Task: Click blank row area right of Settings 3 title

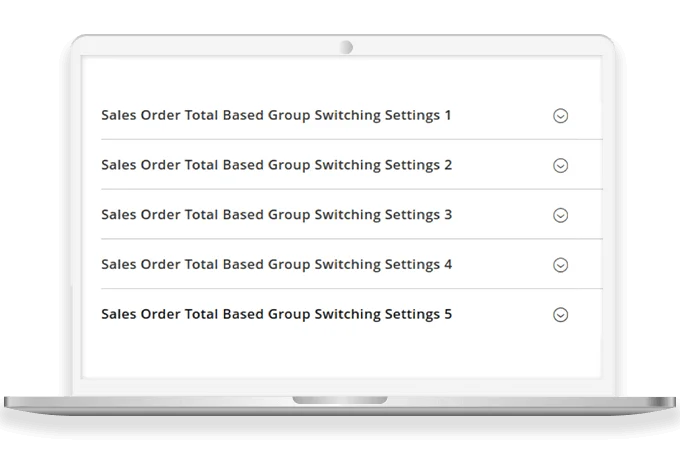Action: click(500, 215)
